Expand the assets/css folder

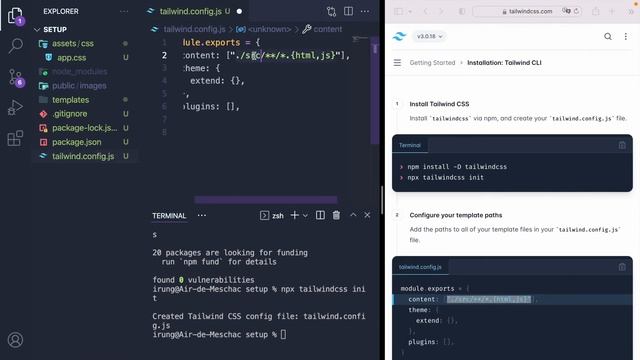73,43
